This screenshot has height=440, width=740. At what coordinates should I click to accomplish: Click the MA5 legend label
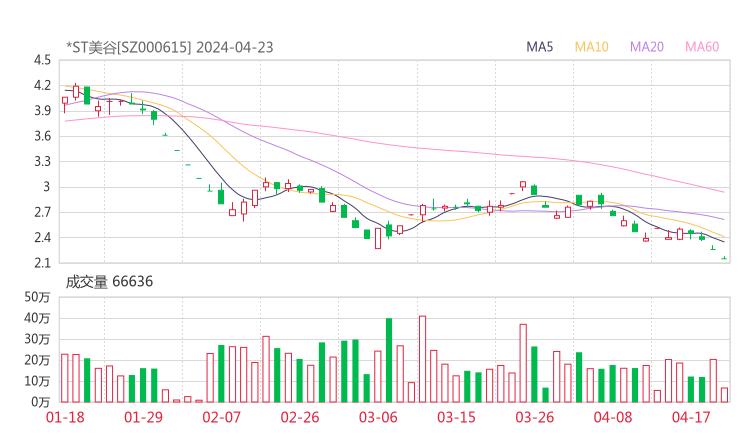pos(539,47)
